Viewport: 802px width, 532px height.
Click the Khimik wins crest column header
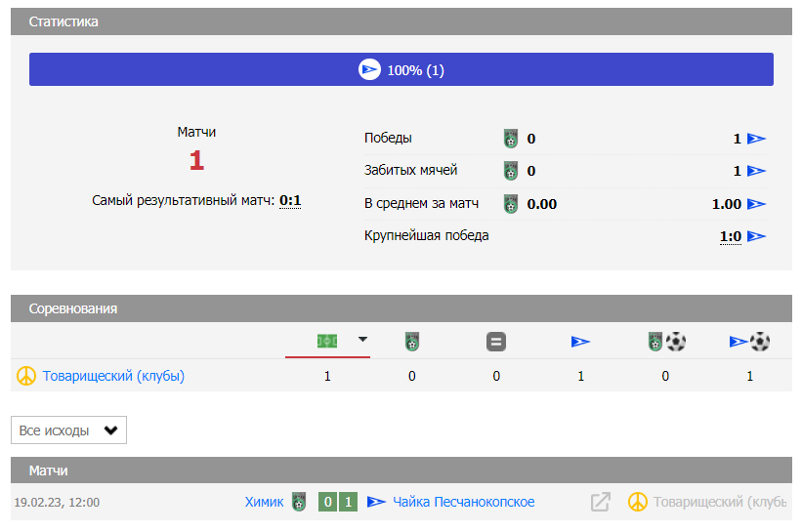412,342
